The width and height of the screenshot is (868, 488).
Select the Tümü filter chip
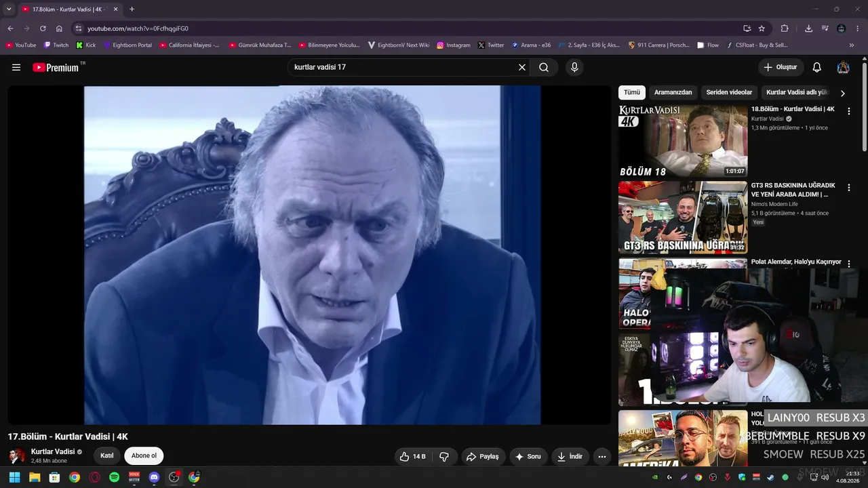tap(631, 92)
